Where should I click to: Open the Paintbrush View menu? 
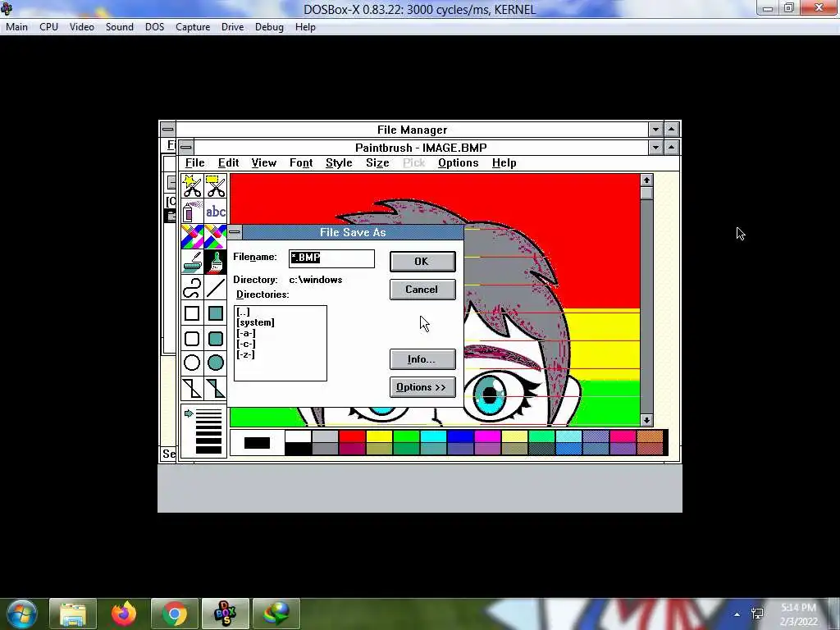click(x=263, y=163)
